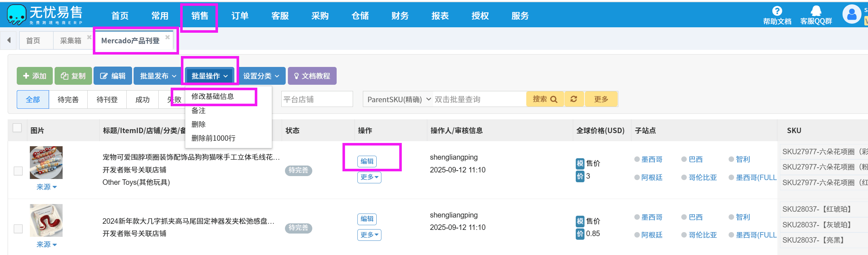Close the 采集箱 tab
The height and width of the screenshot is (255, 868).
pos(89,37)
